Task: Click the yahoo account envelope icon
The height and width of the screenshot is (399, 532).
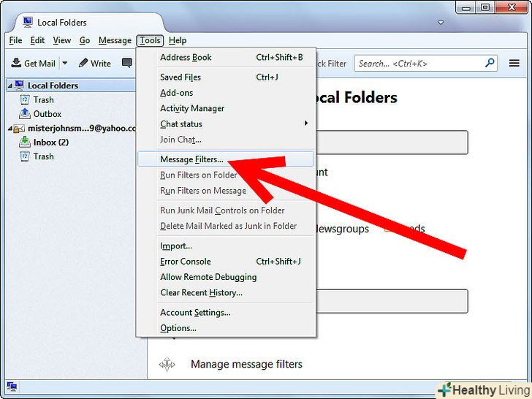Action: click(x=19, y=129)
